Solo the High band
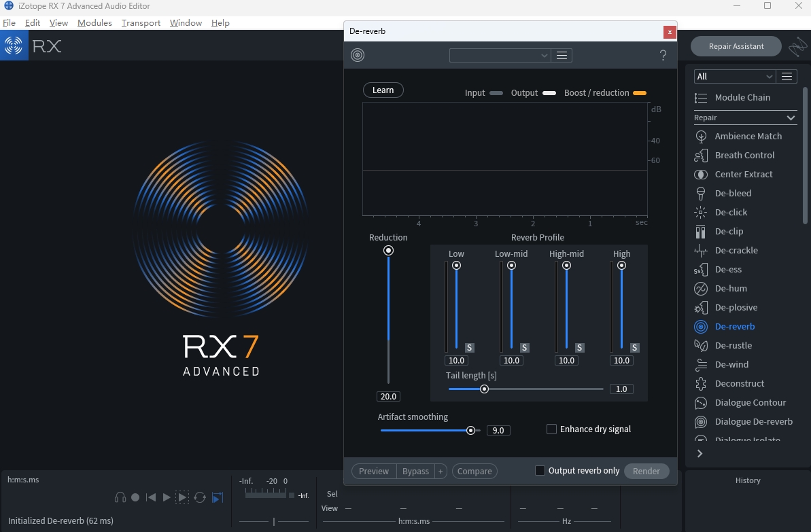Viewport: 811px width, 532px height. coord(635,348)
